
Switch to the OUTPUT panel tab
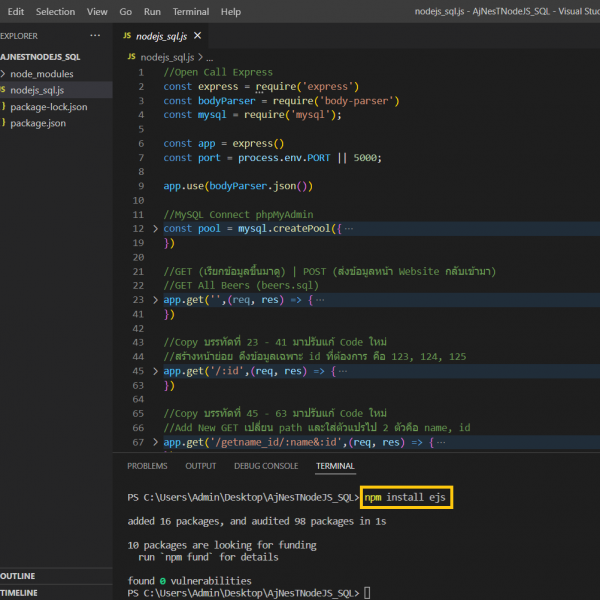click(200, 466)
